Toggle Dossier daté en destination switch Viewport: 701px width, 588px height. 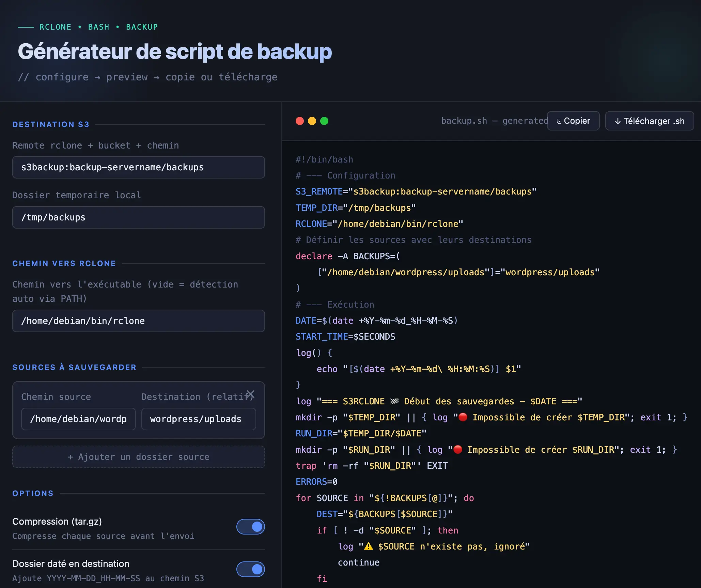[250, 569]
